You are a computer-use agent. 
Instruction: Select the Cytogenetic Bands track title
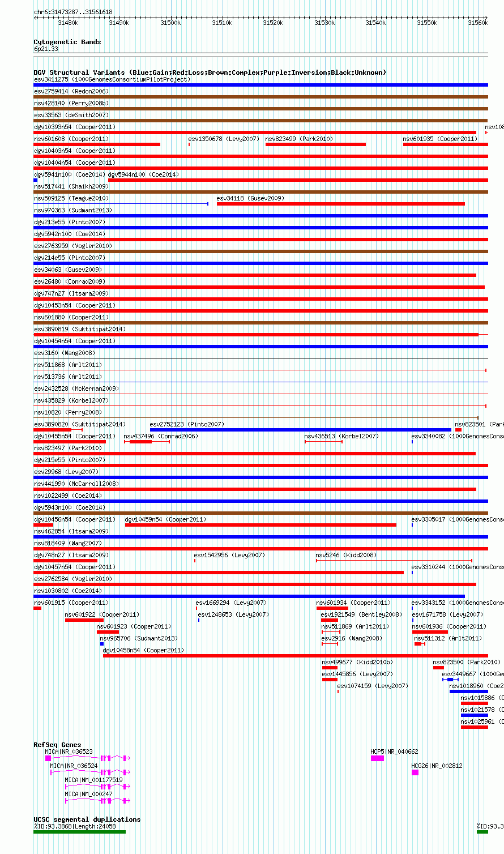pyautogui.click(x=67, y=42)
